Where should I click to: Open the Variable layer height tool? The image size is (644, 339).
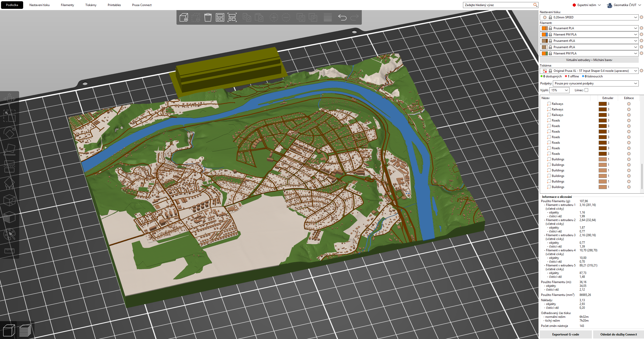tap(328, 17)
